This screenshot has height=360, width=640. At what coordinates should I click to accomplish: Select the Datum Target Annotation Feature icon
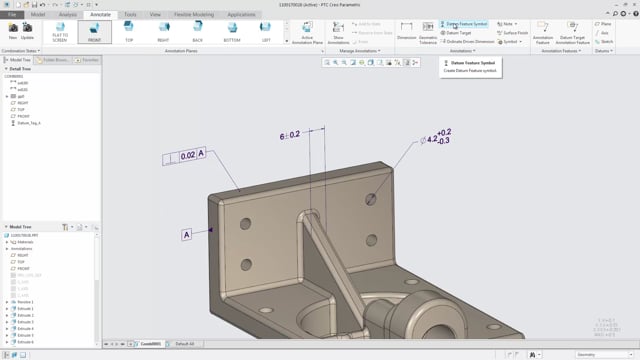(x=572, y=33)
